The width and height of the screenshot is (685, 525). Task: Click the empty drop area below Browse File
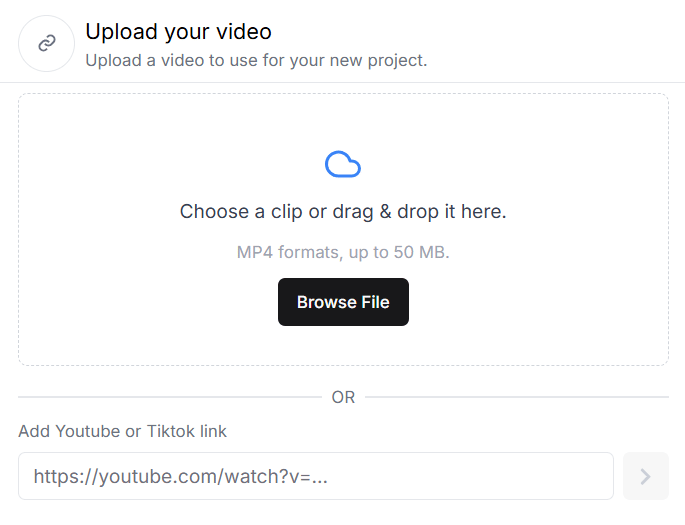pos(343,345)
